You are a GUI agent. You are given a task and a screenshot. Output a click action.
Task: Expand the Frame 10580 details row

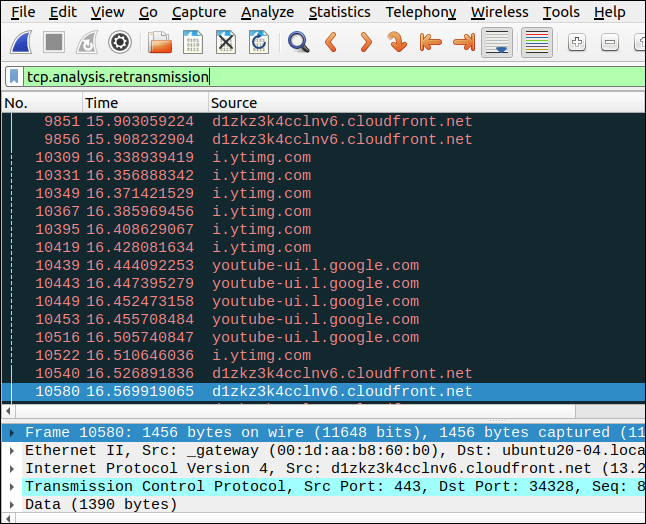point(11,432)
